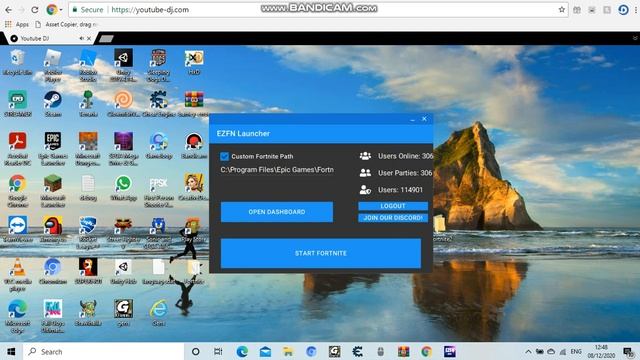Open the Apps bookmarks shortcut
The width and height of the screenshot is (640, 360).
pyautogui.click(x=17, y=24)
